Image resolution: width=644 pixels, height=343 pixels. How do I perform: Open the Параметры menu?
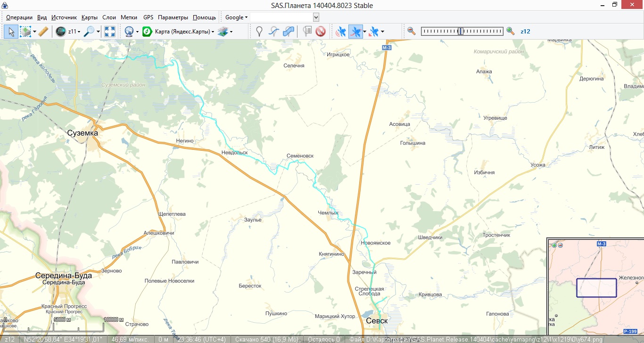173,17
